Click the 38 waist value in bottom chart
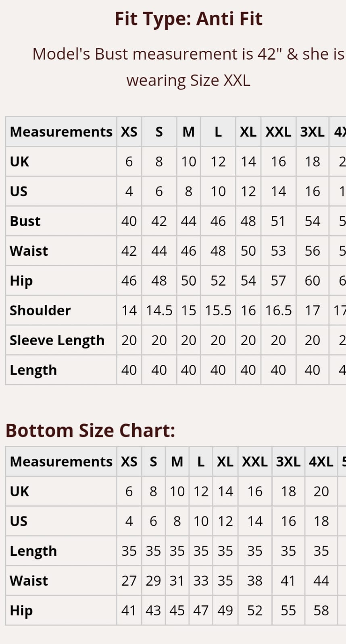 (255, 581)
